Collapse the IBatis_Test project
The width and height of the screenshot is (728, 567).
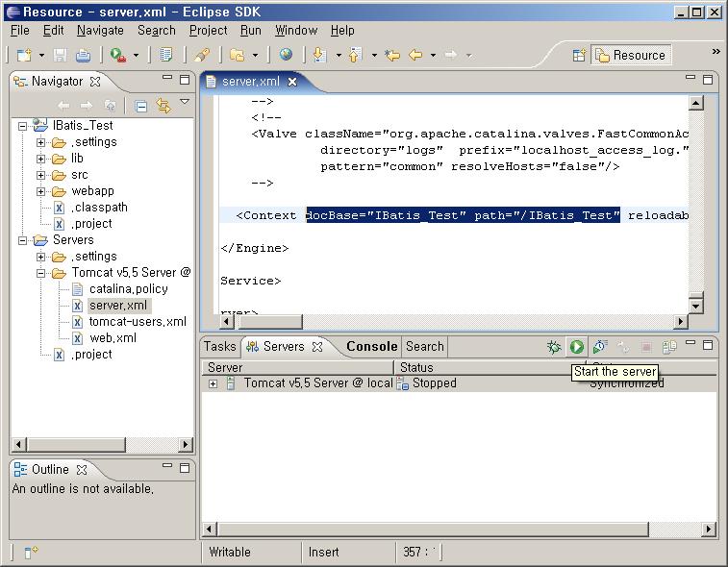[x=22, y=126]
